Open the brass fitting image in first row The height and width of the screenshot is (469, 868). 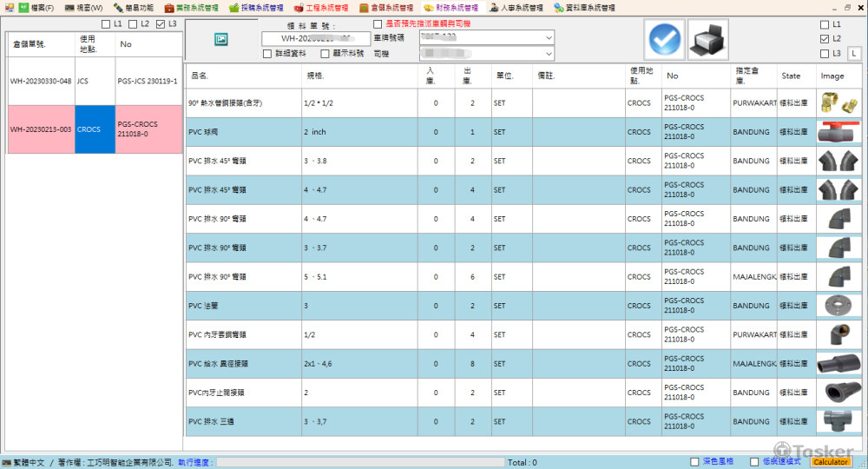pyautogui.click(x=839, y=102)
